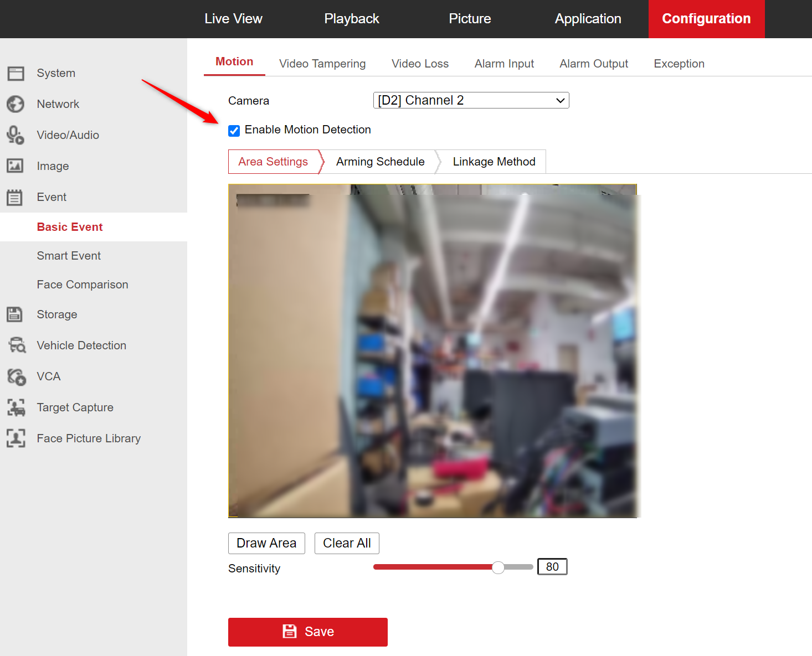This screenshot has height=656, width=812.
Task: Open the Camera channel dropdown
Action: pos(471,100)
